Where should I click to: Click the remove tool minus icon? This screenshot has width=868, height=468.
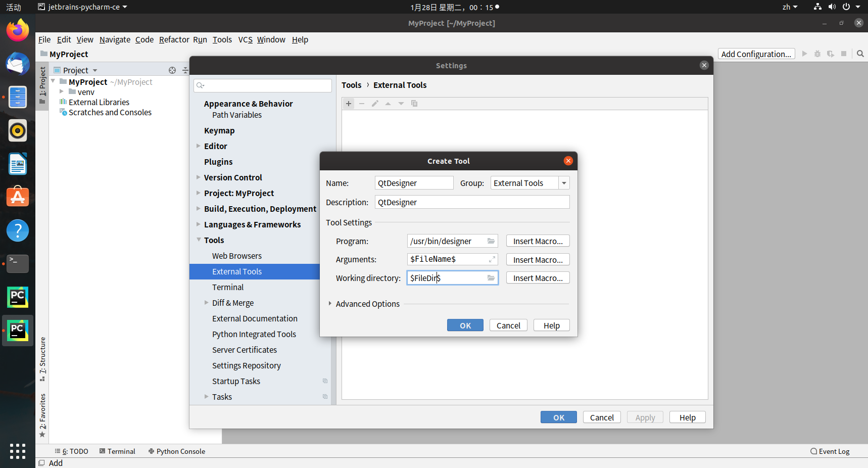(x=362, y=104)
